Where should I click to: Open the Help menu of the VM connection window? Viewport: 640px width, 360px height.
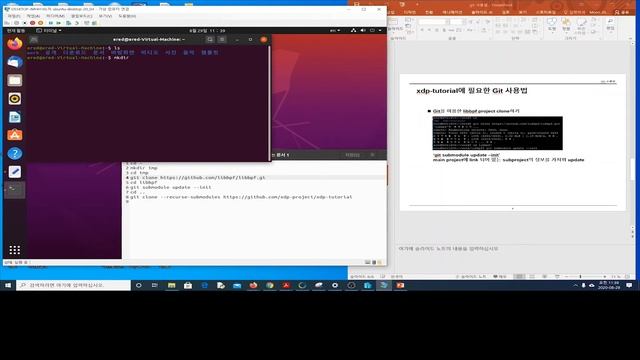pos(127,16)
